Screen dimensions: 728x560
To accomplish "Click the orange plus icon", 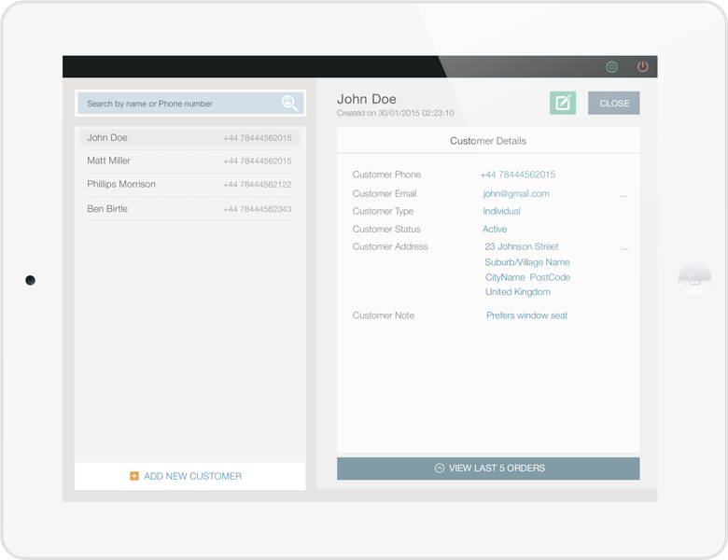I will point(134,476).
